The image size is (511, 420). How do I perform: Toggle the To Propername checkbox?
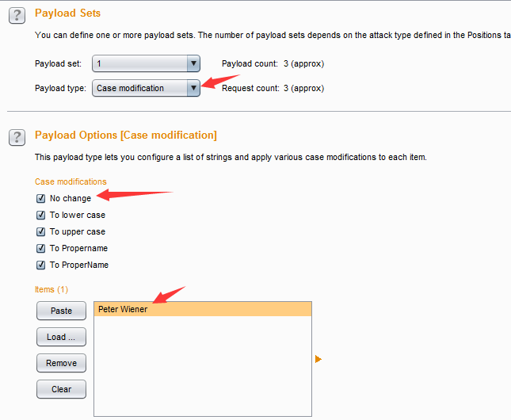click(x=40, y=248)
